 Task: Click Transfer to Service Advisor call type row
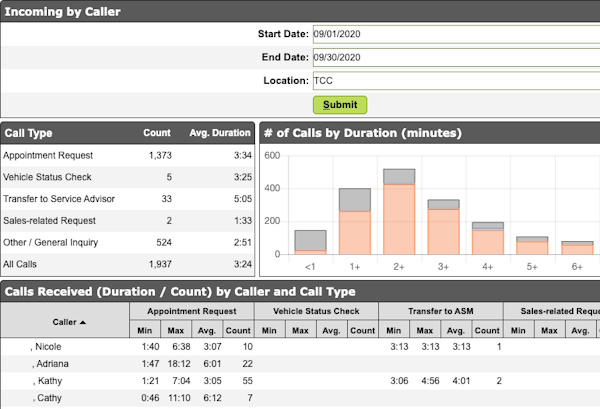(126, 199)
